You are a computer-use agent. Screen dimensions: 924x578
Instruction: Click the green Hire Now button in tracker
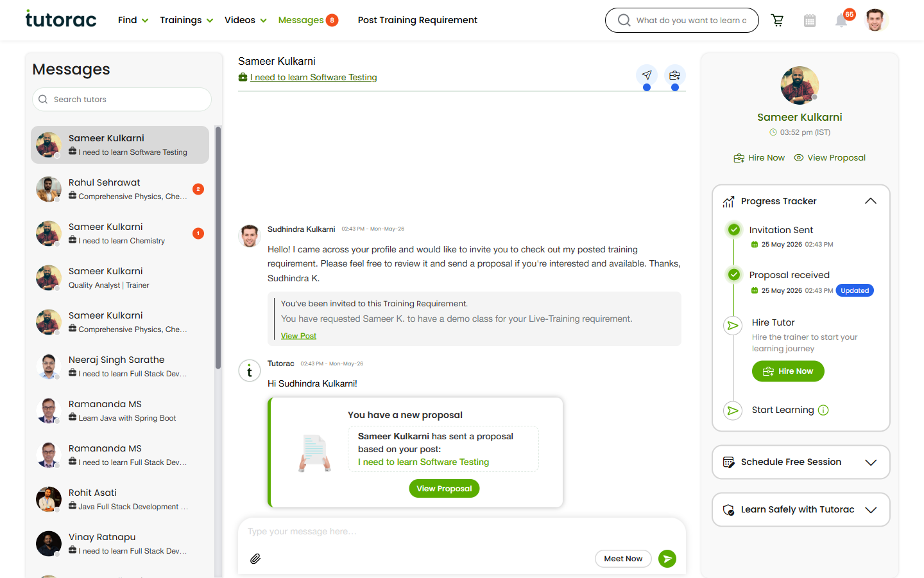788,371
